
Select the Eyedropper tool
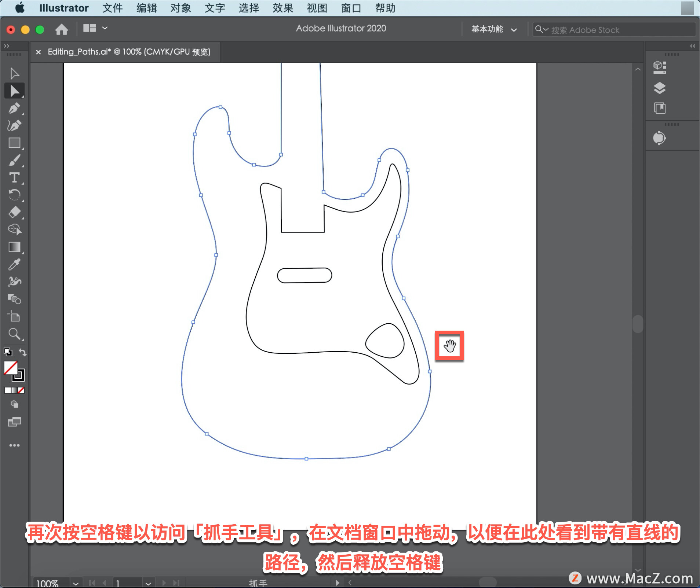14,264
